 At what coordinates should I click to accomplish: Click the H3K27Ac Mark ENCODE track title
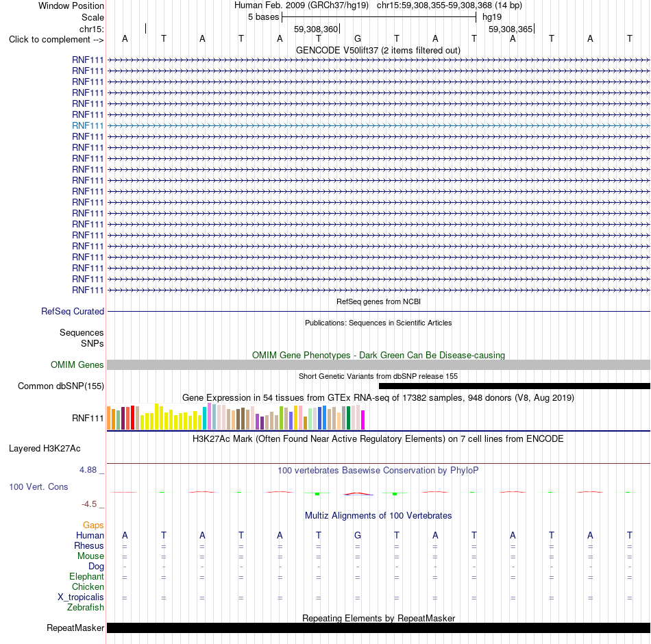378,439
